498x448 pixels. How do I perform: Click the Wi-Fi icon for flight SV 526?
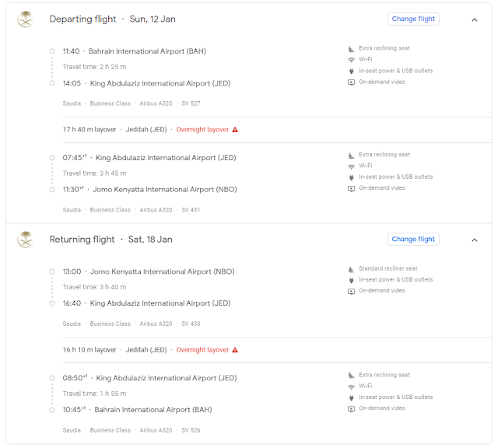pos(351,386)
